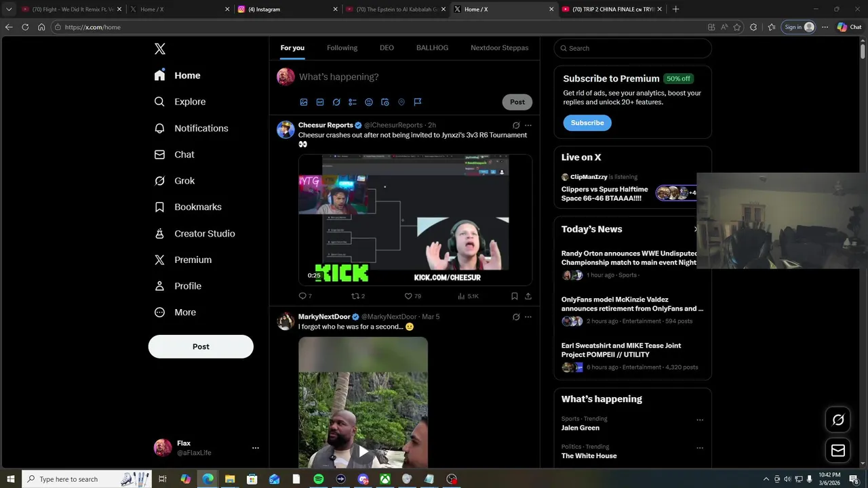Screen dimensions: 868x488
Task: Click the Windows Start button
Action: point(11,479)
